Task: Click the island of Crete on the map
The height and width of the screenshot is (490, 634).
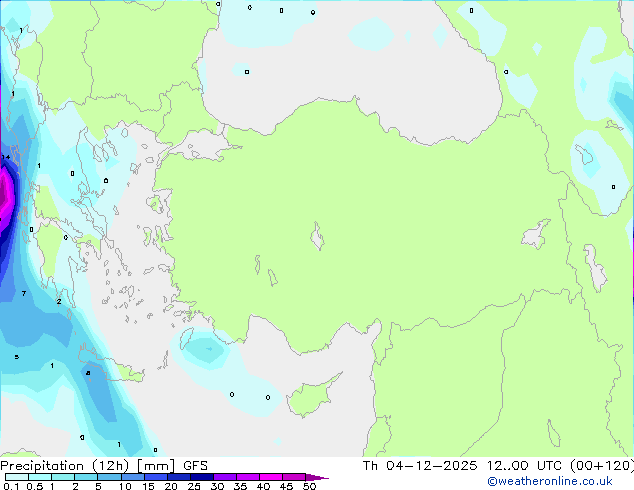Action: [x=111, y=366]
